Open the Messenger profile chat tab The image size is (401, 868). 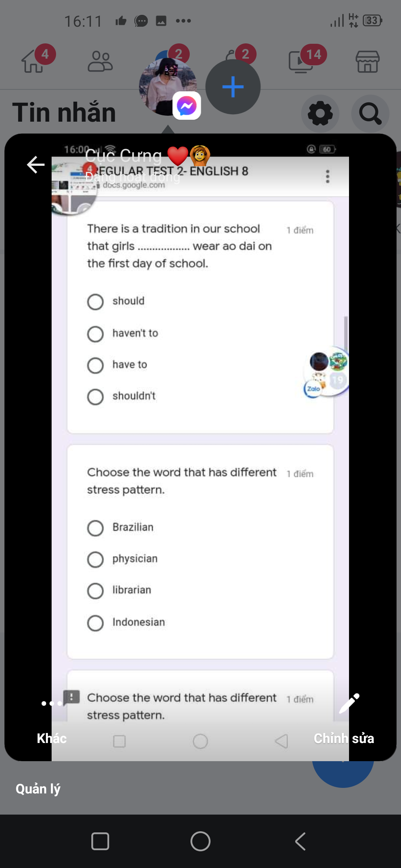(169, 87)
